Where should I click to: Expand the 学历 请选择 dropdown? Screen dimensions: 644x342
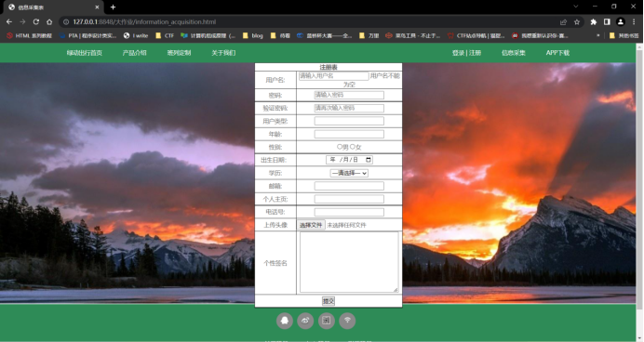coord(349,173)
